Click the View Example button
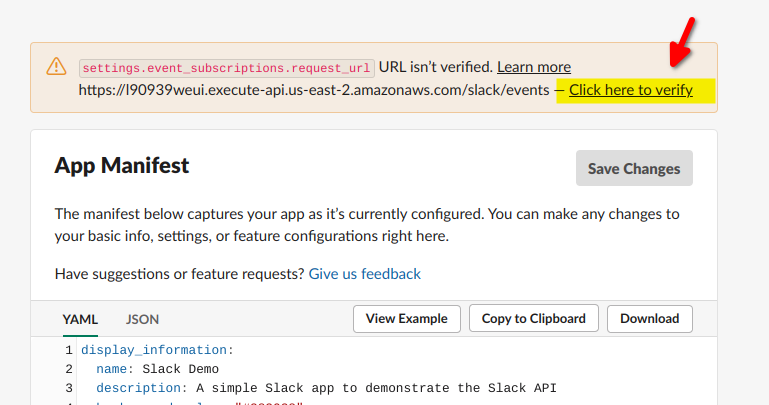 407,319
